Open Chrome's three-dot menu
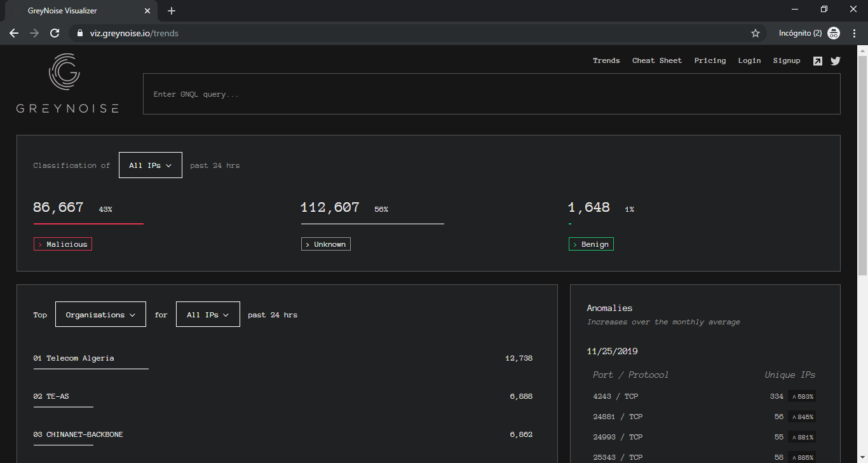 [x=854, y=33]
